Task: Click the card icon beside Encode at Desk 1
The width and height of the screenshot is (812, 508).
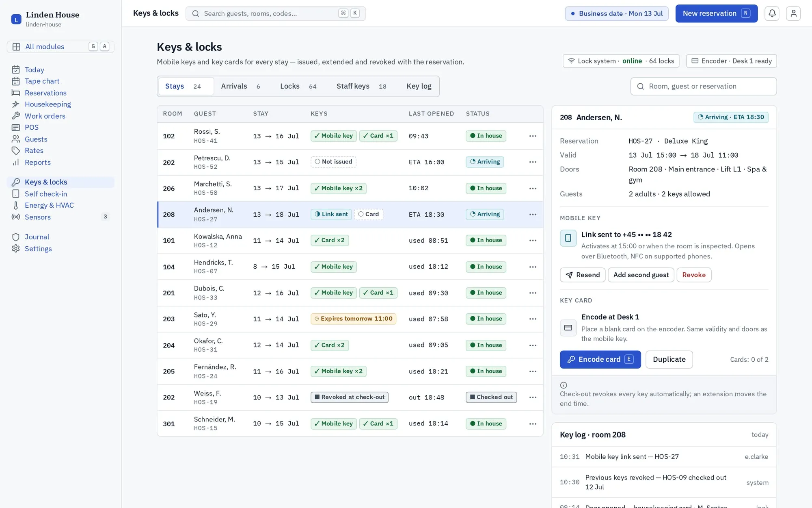Action: (x=568, y=328)
